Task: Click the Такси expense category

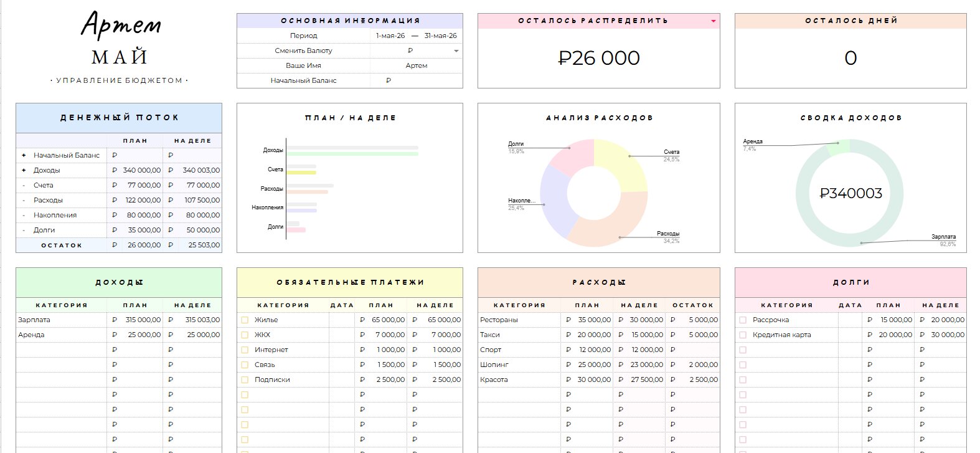Action: click(x=490, y=335)
